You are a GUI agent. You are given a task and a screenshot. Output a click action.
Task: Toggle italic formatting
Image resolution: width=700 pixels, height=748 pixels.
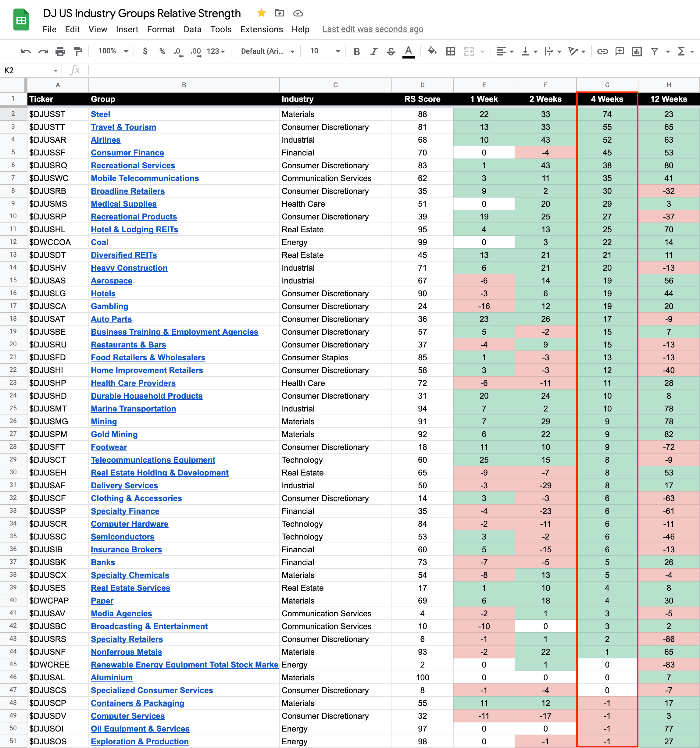click(x=373, y=51)
